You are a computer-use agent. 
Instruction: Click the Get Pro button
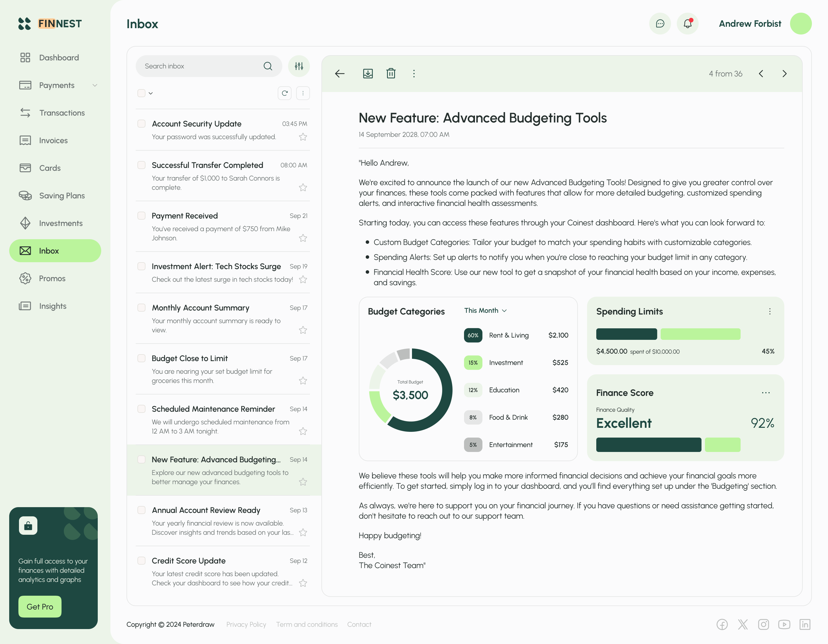click(x=40, y=606)
